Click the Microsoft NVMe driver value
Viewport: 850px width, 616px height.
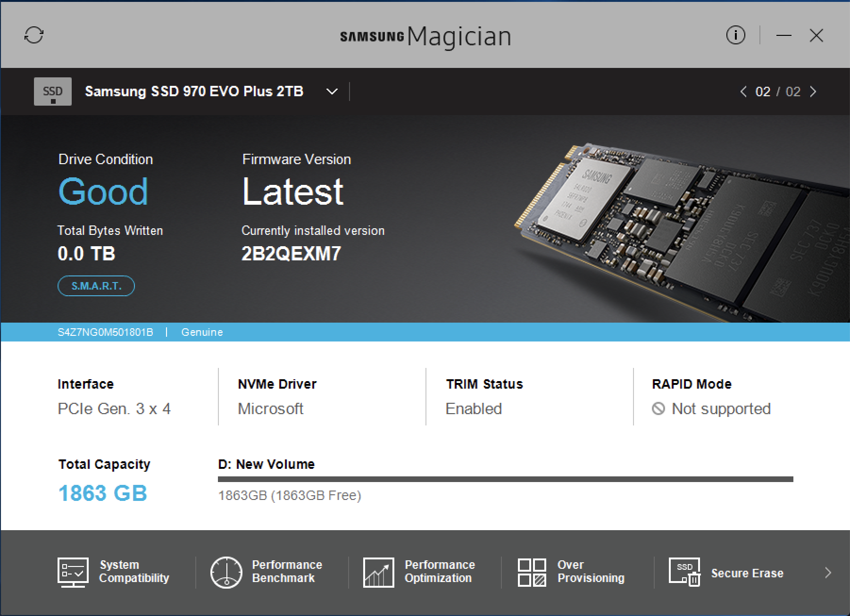click(x=271, y=408)
